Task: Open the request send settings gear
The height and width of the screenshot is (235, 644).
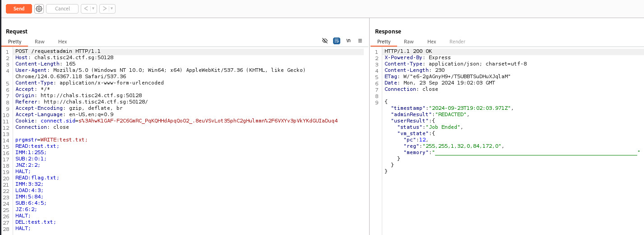Action: 39,9
